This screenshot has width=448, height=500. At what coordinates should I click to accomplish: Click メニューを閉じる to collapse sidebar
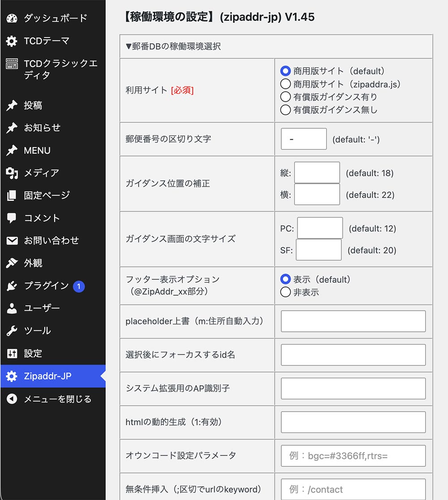coord(53,399)
